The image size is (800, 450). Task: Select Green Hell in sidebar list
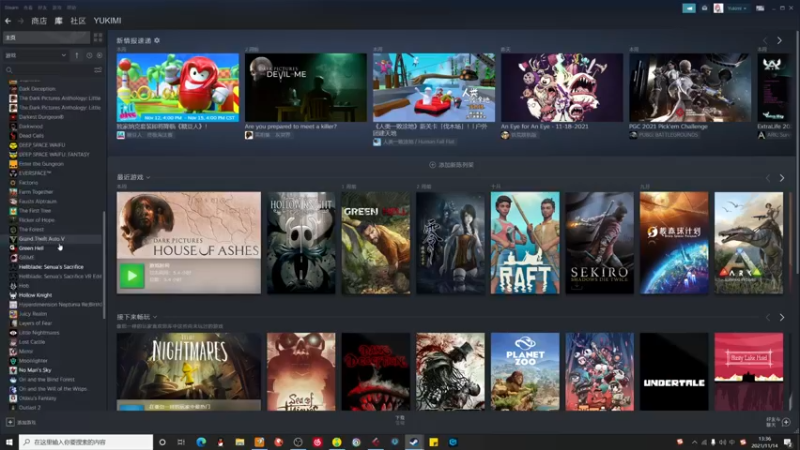(31, 248)
